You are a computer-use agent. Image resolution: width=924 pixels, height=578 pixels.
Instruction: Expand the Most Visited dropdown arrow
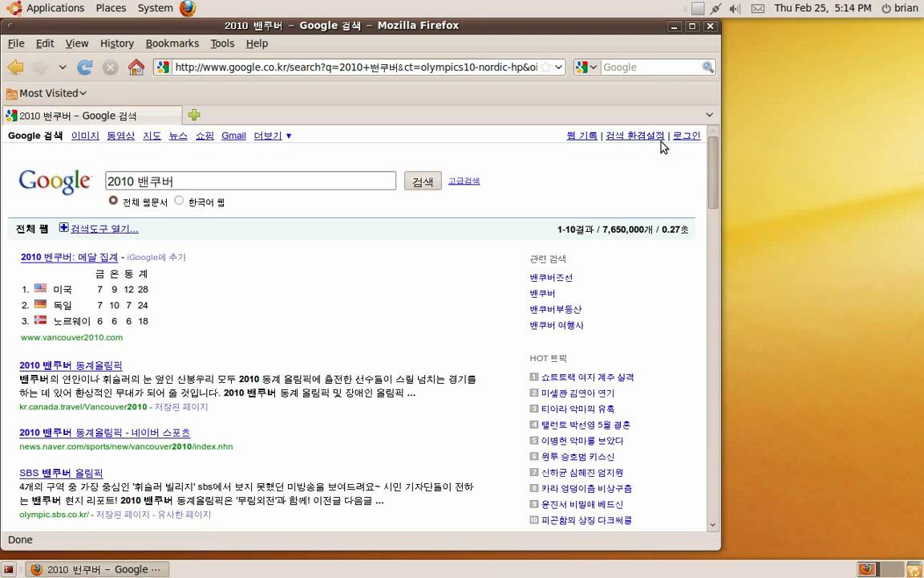83,93
